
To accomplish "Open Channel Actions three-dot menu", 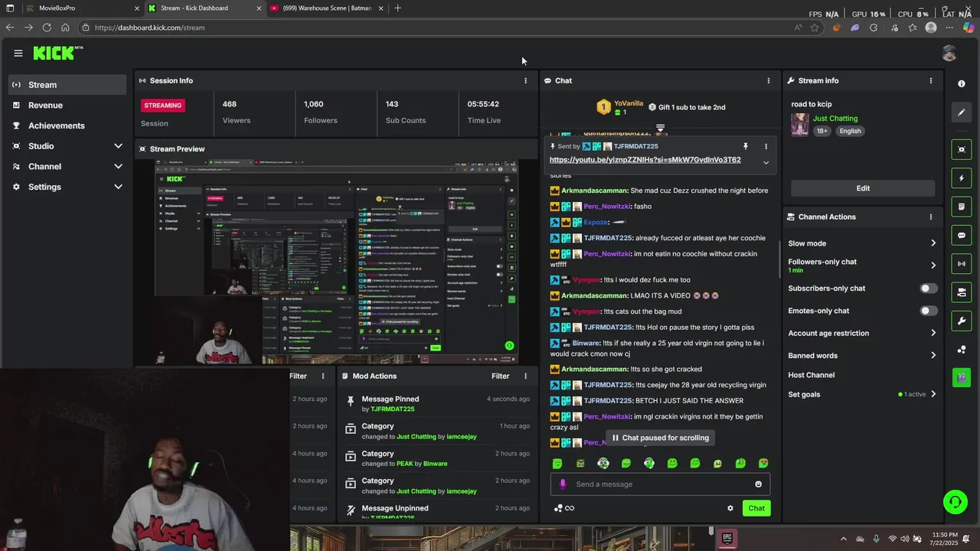I will [x=931, y=217].
